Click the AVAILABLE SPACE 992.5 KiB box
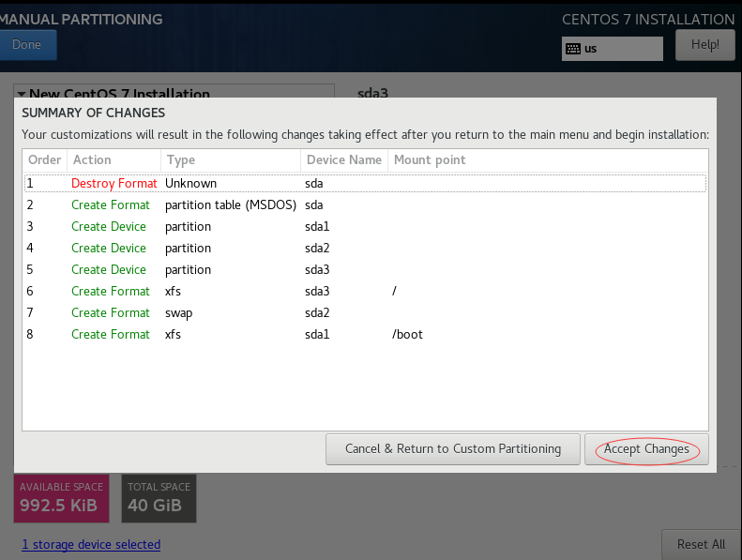The height and width of the screenshot is (560, 742). pyautogui.click(x=62, y=498)
